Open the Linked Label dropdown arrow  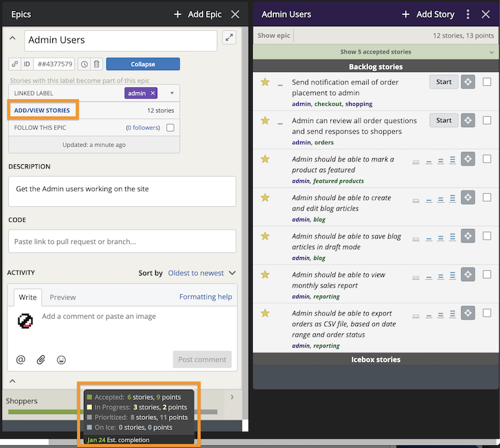point(171,93)
